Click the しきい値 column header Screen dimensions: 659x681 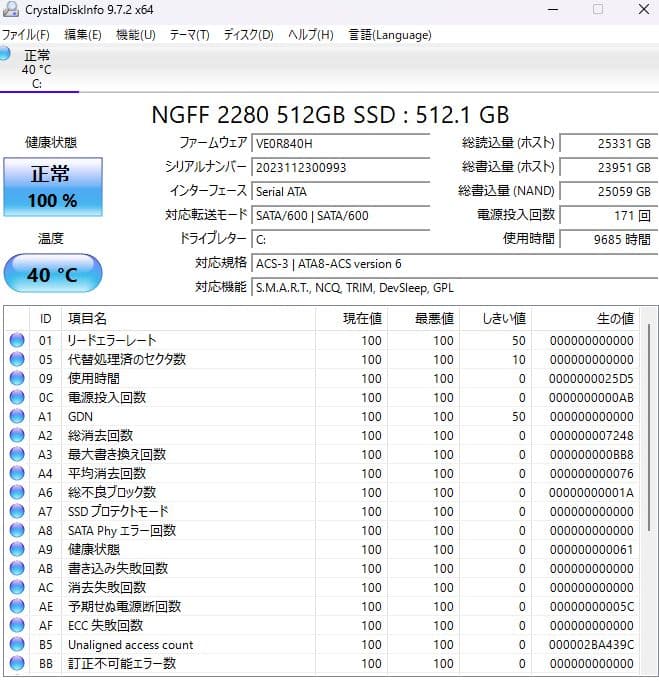tap(496, 319)
